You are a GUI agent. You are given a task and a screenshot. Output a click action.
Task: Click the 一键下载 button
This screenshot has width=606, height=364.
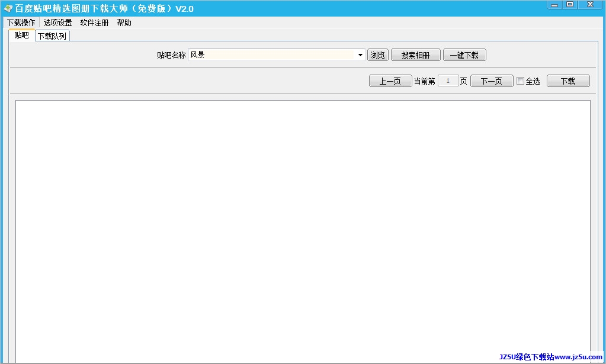pyautogui.click(x=464, y=55)
